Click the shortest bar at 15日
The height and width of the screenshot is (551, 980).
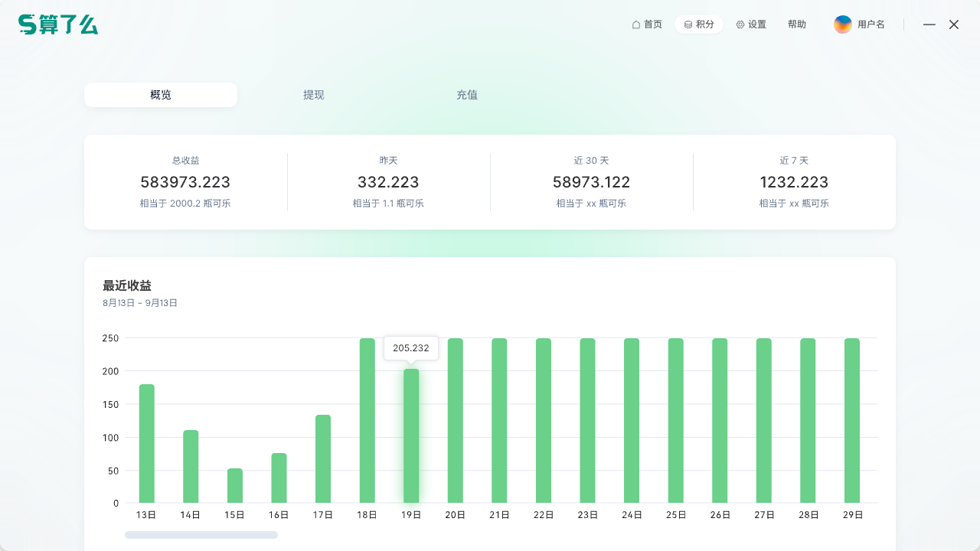[235, 486]
